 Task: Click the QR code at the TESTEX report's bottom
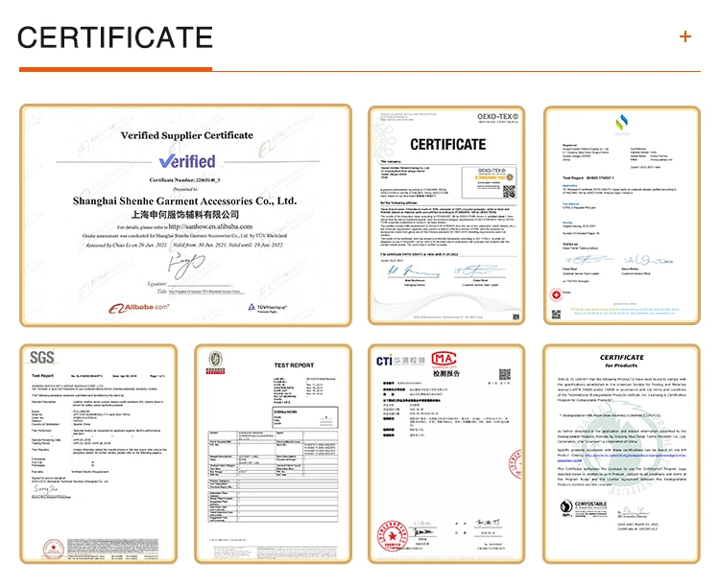[x=556, y=315]
